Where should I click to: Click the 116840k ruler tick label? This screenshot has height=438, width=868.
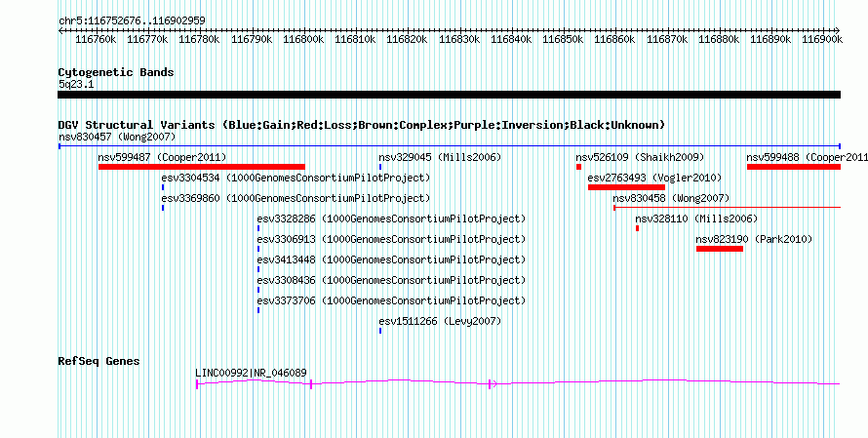511,40
